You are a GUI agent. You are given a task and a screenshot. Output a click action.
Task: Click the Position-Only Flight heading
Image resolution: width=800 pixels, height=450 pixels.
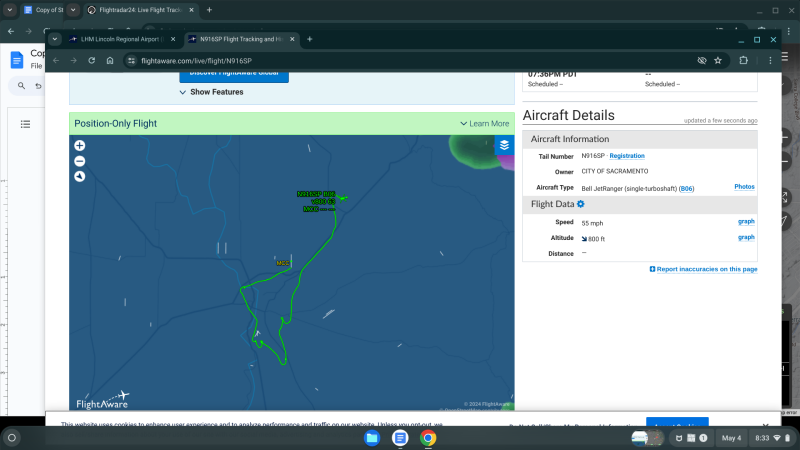point(115,123)
